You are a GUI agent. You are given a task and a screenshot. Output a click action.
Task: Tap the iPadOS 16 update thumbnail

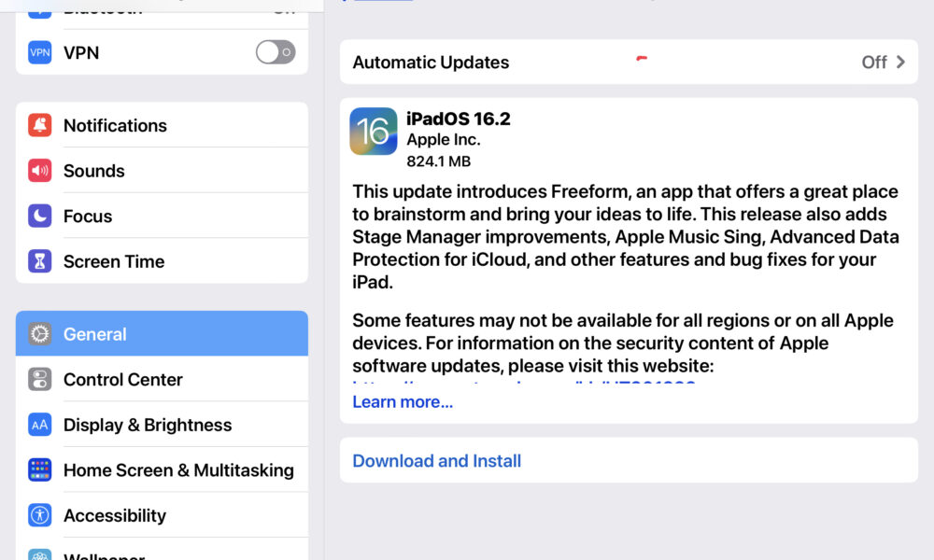coord(374,131)
